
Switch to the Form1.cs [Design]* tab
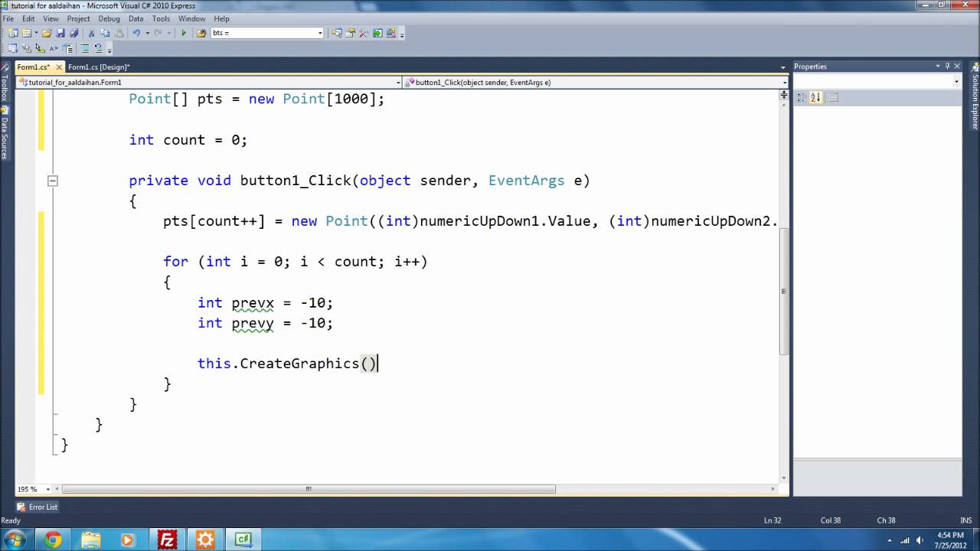coord(99,67)
